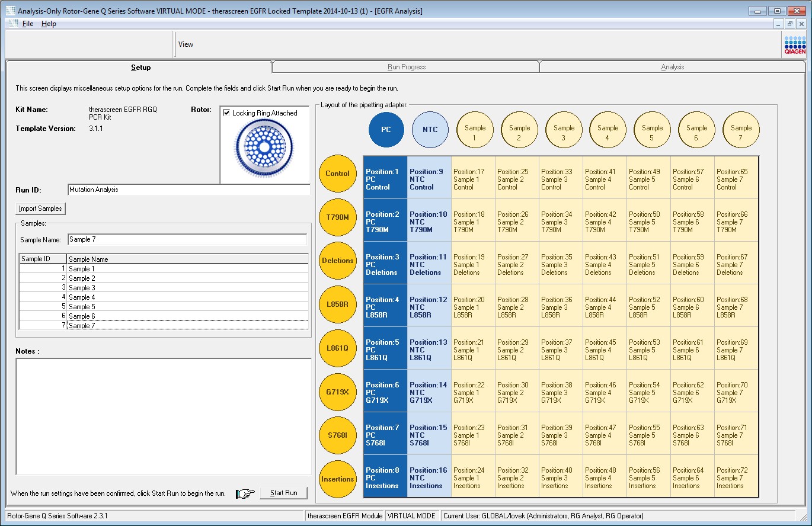812x526 pixels.
Task: Switch to the Run Progress tab
Action: click(x=407, y=67)
